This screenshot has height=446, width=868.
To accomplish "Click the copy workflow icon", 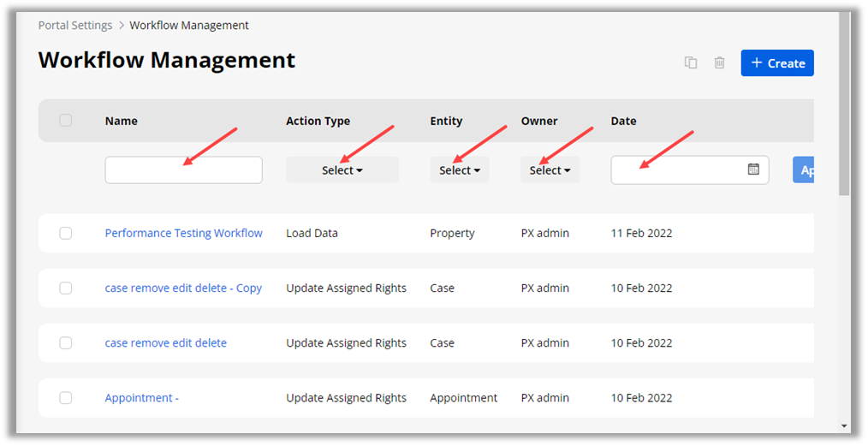I will (690, 62).
